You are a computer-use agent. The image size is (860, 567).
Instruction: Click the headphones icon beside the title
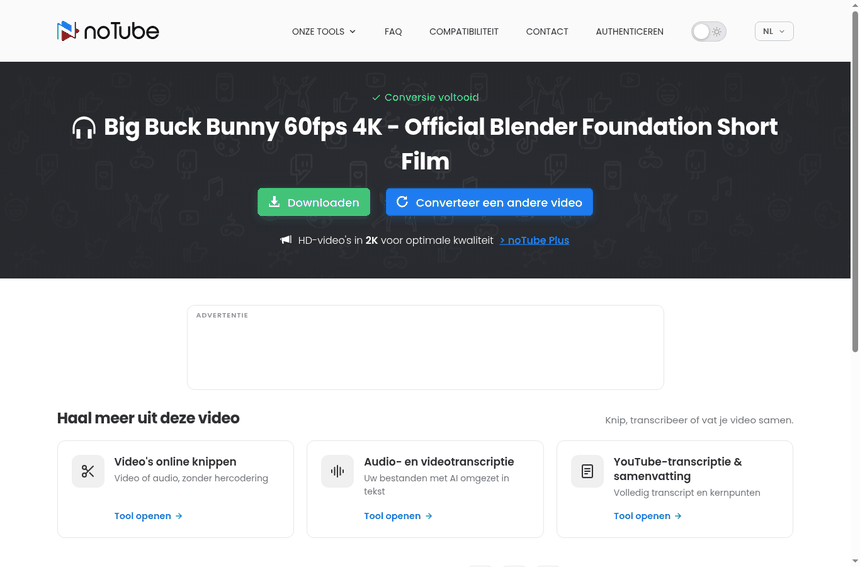point(84,128)
